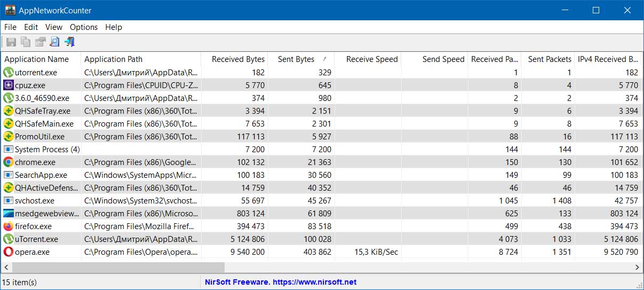Screen dimensions: 644x290
Task: Sort by Sent Packets column header
Action: coord(548,59)
